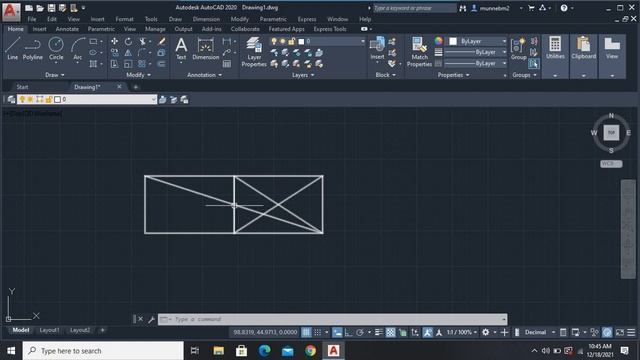This screenshot has height=360, width=640.
Task: Click the munnebm2 user account button
Action: click(490, 8)
